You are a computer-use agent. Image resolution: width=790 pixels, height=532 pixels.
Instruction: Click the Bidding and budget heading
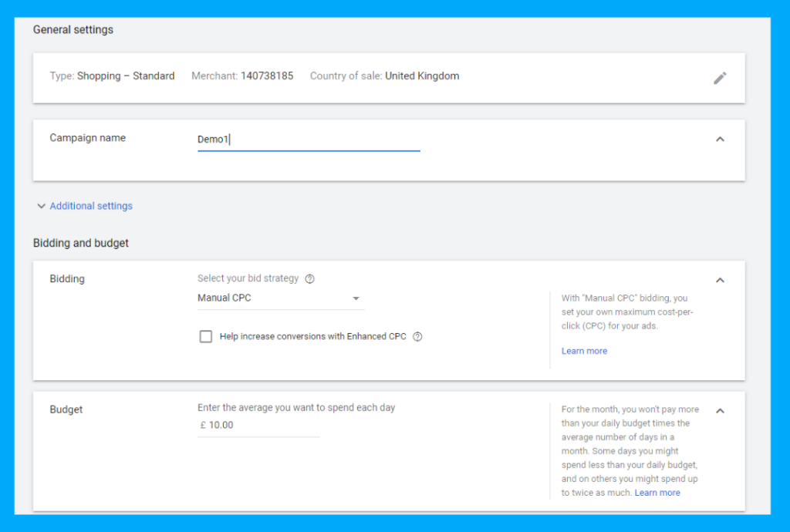[x=80, y=243]
